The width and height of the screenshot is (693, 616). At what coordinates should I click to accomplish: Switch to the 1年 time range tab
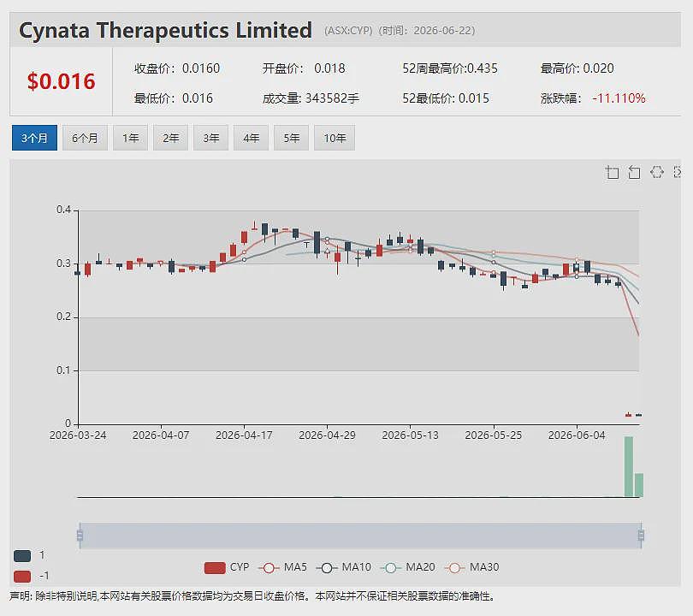130,138
